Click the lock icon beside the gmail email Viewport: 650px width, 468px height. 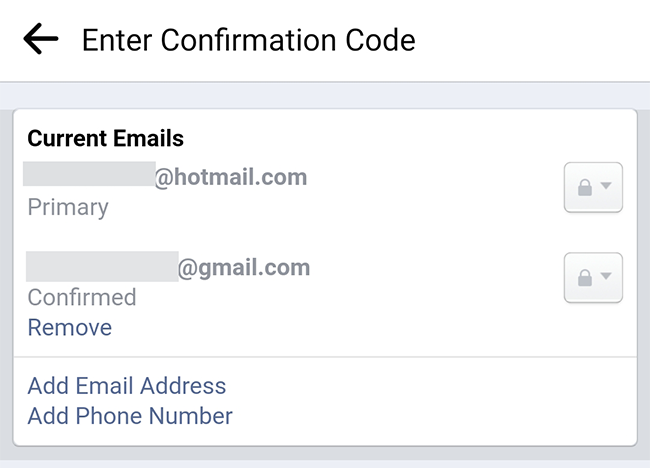[x=585, y=278]
